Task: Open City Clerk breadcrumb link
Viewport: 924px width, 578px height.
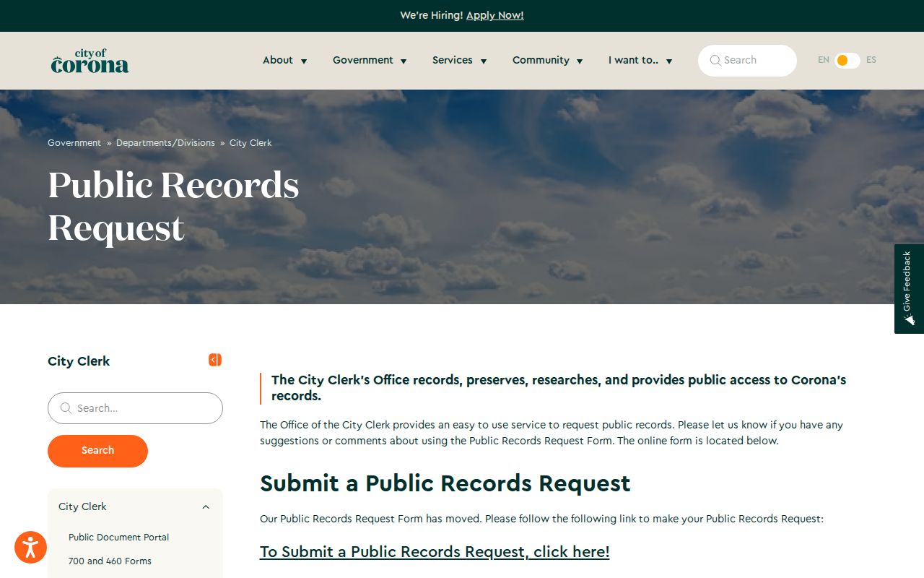Action: tap(250, 143)
